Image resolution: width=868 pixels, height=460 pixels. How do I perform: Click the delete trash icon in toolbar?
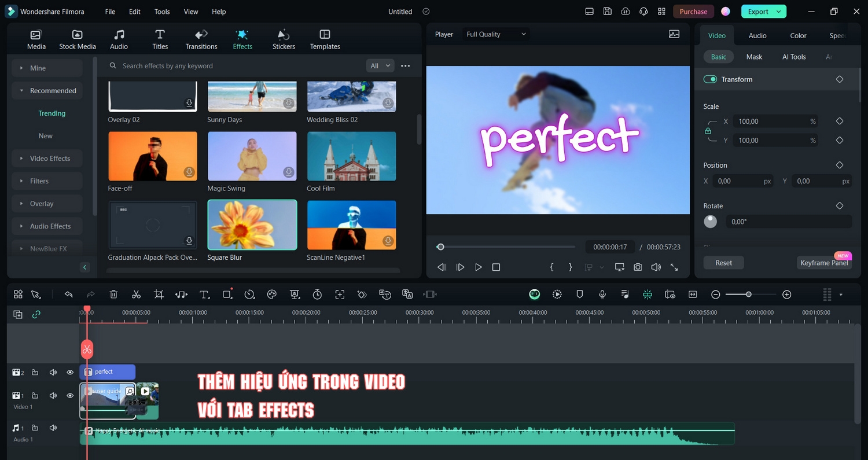coord(113,295)
